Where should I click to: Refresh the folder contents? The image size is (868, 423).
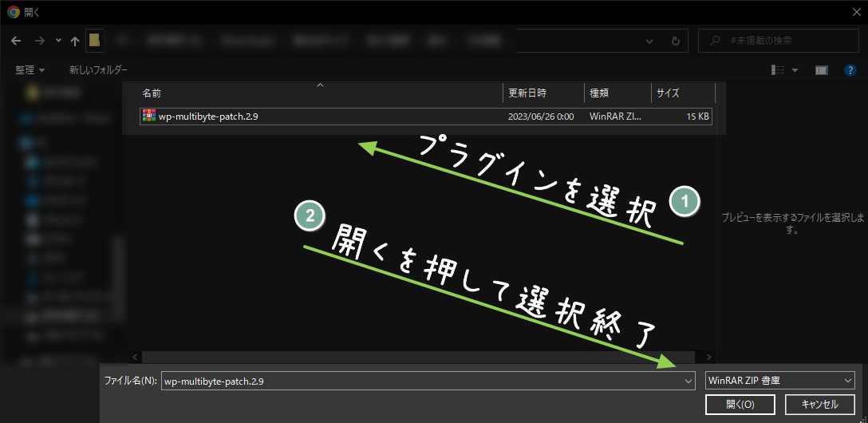point(676,41)
